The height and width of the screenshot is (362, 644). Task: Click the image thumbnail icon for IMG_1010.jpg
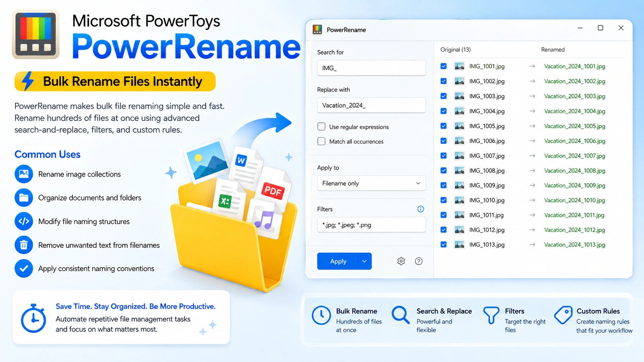coord(459,200)
